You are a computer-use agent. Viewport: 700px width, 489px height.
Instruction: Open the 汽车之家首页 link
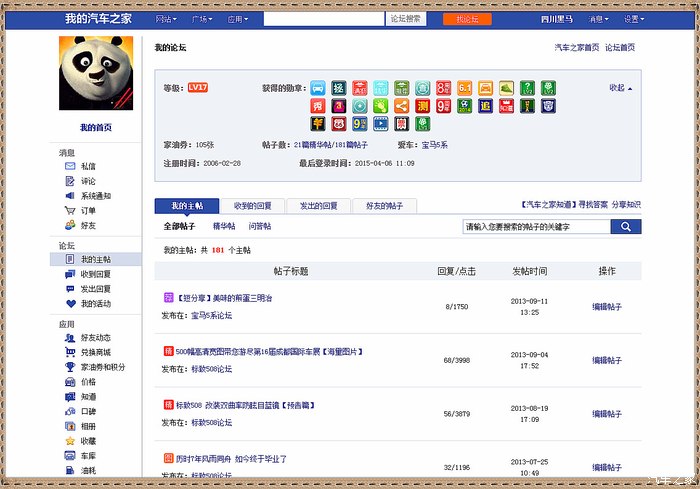coord(576,47)
